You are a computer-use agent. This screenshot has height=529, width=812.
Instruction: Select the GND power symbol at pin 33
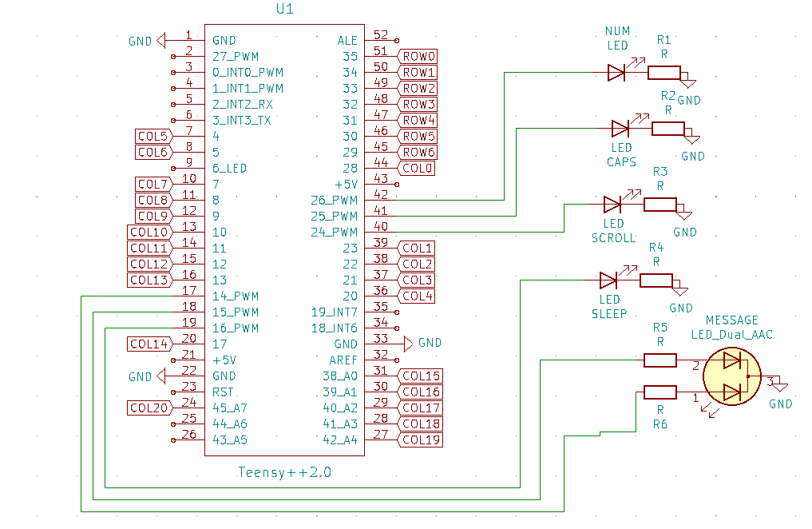point(409,344)
